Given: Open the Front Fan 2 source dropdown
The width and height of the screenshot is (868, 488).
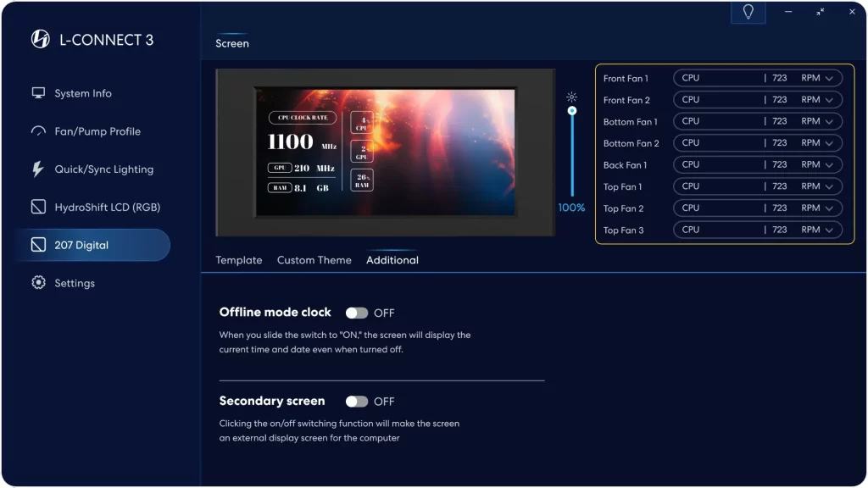Looking at the screenshot, I should pyautogui.click(x=757, y=100).
